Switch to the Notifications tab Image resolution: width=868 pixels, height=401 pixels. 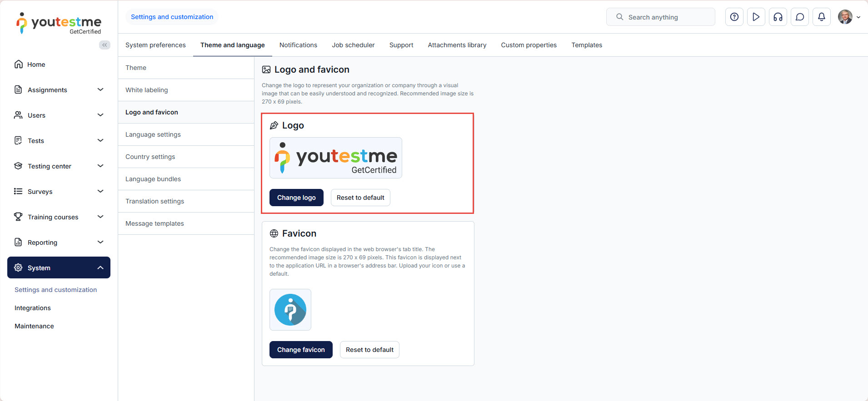click(298, 45)
